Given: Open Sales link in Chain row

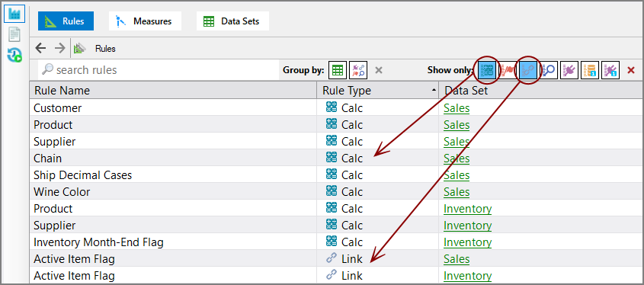Looking at the screenshot, I should (x=457, y=159).
